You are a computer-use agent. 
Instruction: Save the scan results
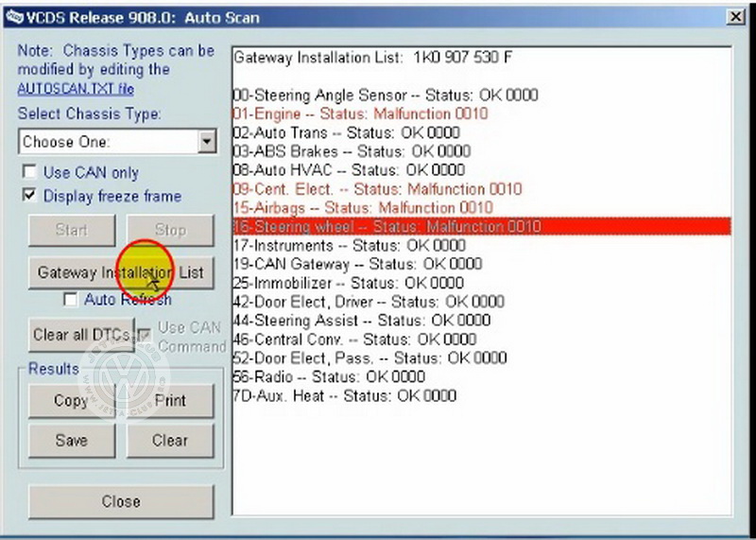(x=72, y=440)
